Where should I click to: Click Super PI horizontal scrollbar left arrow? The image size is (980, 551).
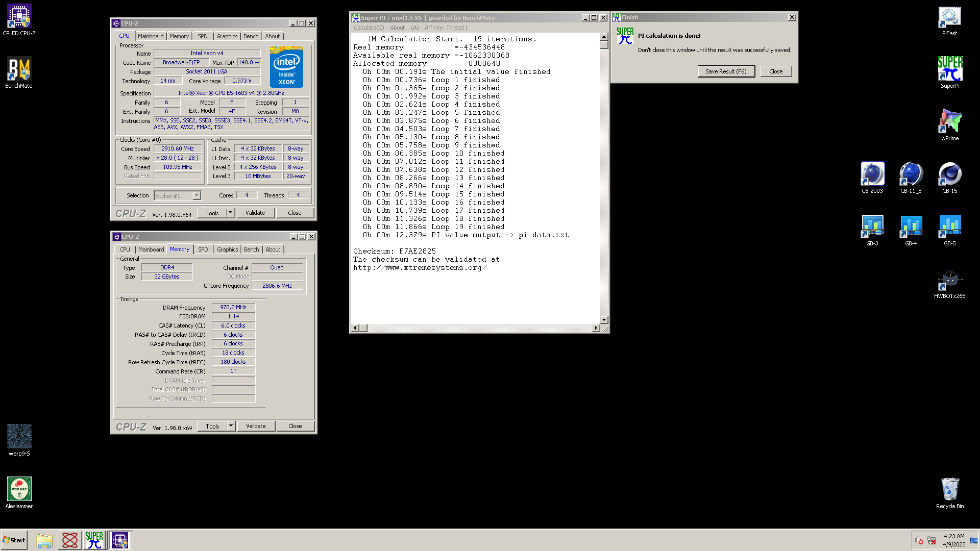coord(355,328)
